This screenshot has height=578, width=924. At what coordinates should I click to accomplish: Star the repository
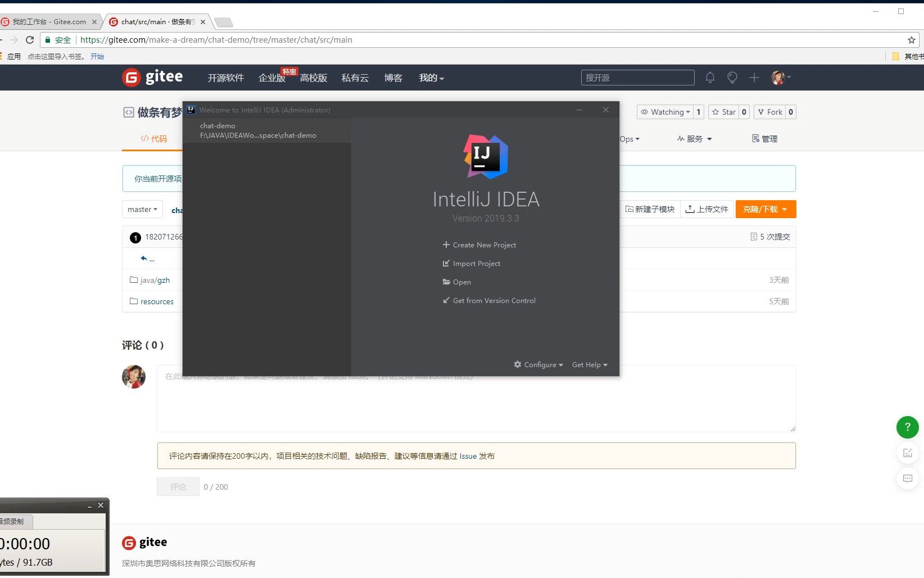pyautogui.click(x=724, y=112)
